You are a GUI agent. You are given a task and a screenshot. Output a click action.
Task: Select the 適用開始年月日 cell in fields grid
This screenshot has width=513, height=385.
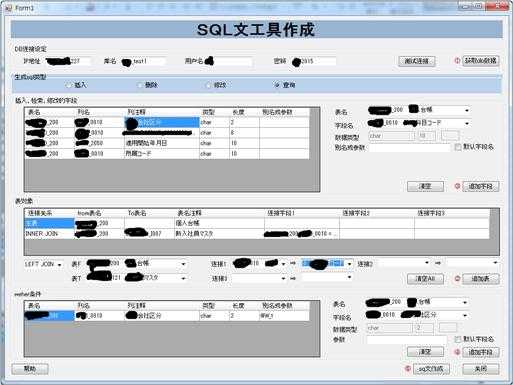click(162, 143)
